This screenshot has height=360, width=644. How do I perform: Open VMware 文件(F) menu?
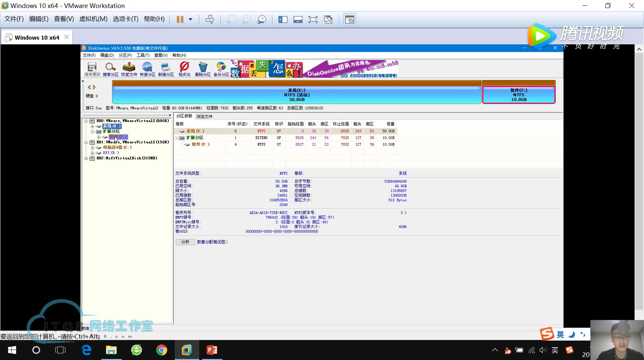(14, 19)
